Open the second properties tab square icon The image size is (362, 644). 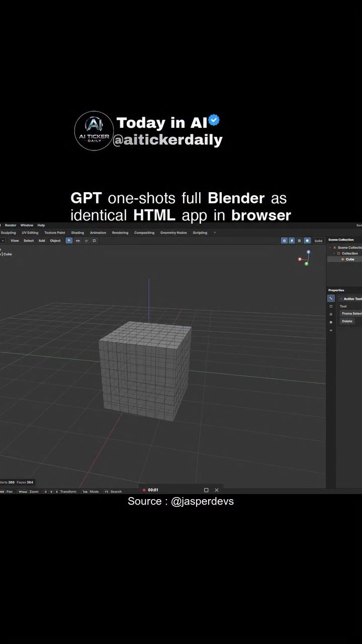[331, 306]
